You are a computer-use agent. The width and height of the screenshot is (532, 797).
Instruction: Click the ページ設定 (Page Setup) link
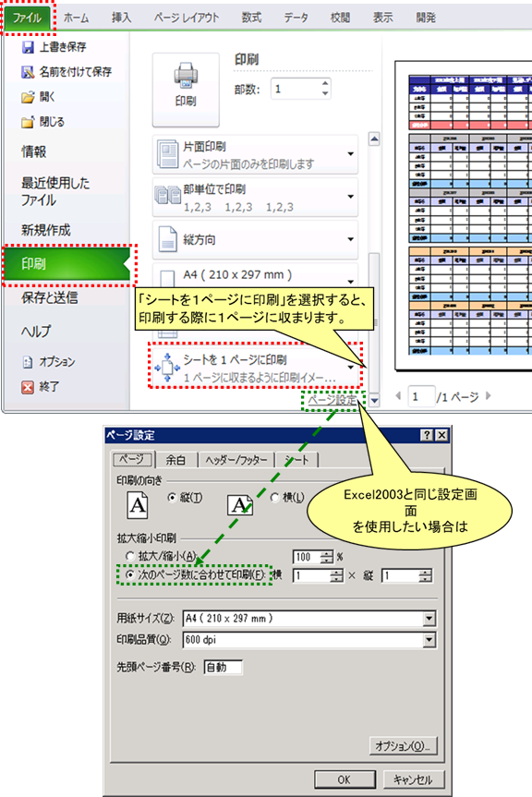(x=332, y=400)
